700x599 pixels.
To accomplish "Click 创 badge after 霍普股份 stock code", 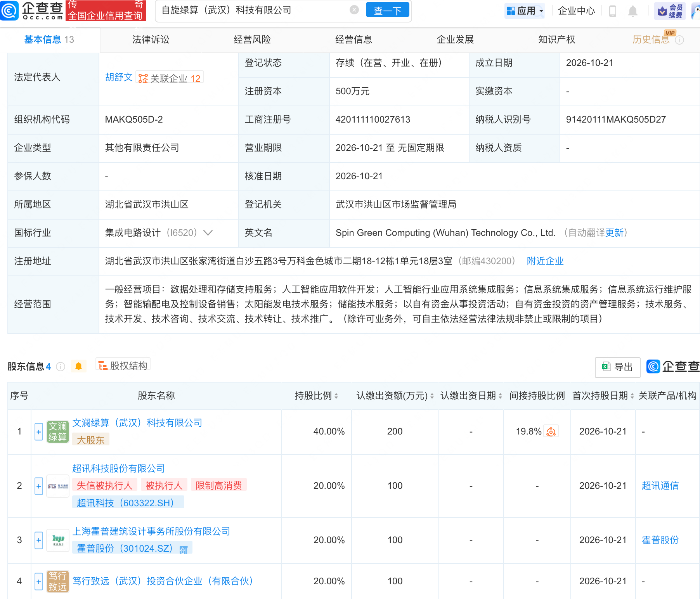I will click(184, 549).
